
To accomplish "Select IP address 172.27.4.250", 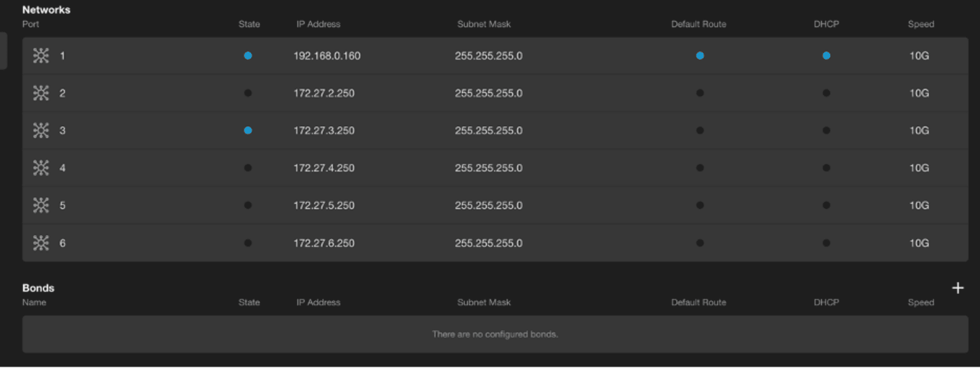I will click(324, 168).
